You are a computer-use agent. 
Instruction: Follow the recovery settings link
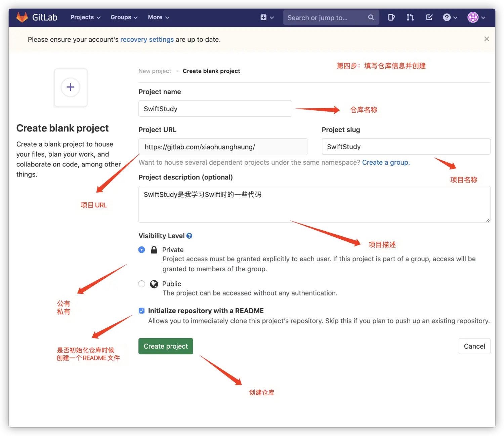point(147,39)
